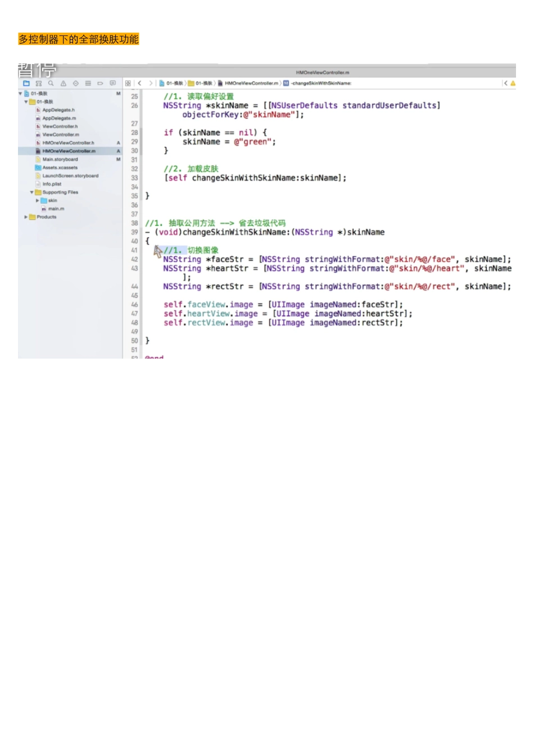This screenshot has height=756, width=534.
Task: Collapse the 01-换肤 project root triangle
Action: point(21,94)
